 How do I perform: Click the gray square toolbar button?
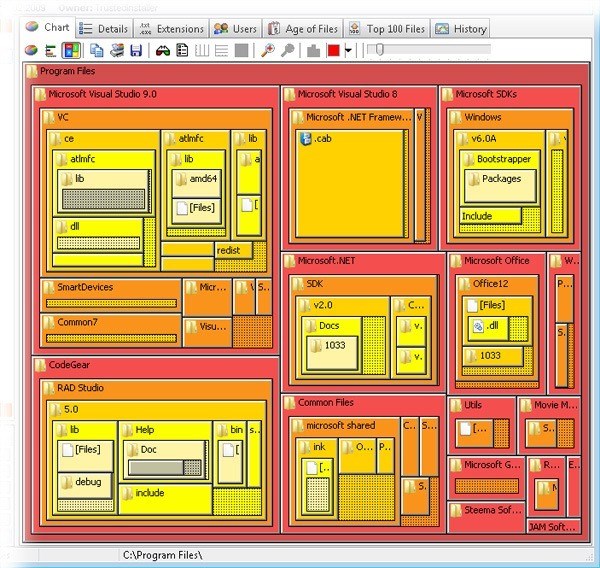241,50
